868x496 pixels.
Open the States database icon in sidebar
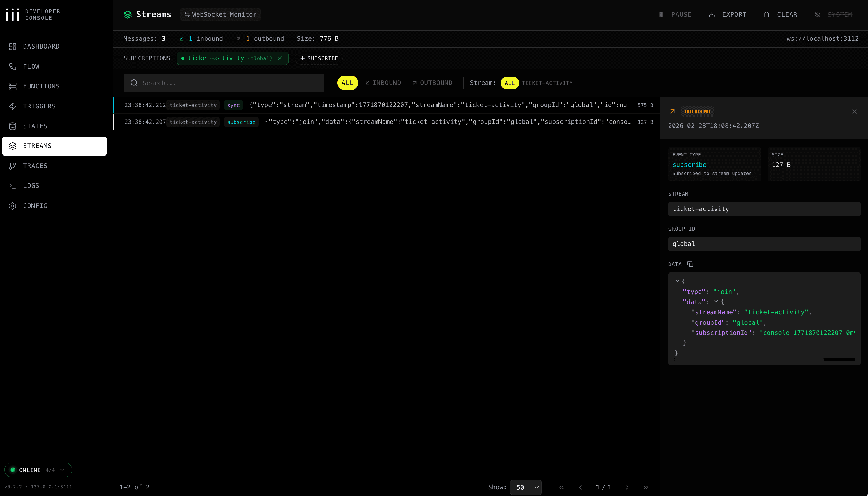click(12, 126)
